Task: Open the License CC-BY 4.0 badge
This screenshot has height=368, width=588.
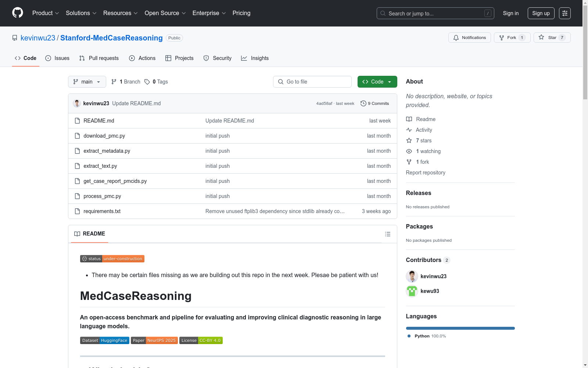Action: point(201,340)
